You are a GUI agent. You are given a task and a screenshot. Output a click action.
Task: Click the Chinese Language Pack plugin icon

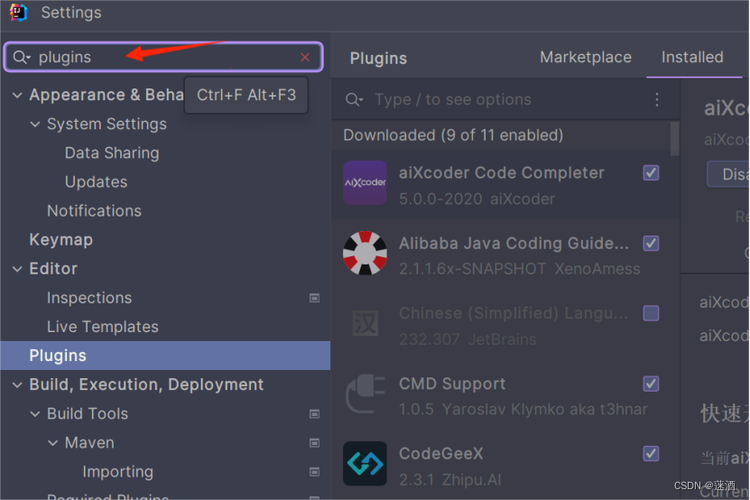(x=365, y=323)
